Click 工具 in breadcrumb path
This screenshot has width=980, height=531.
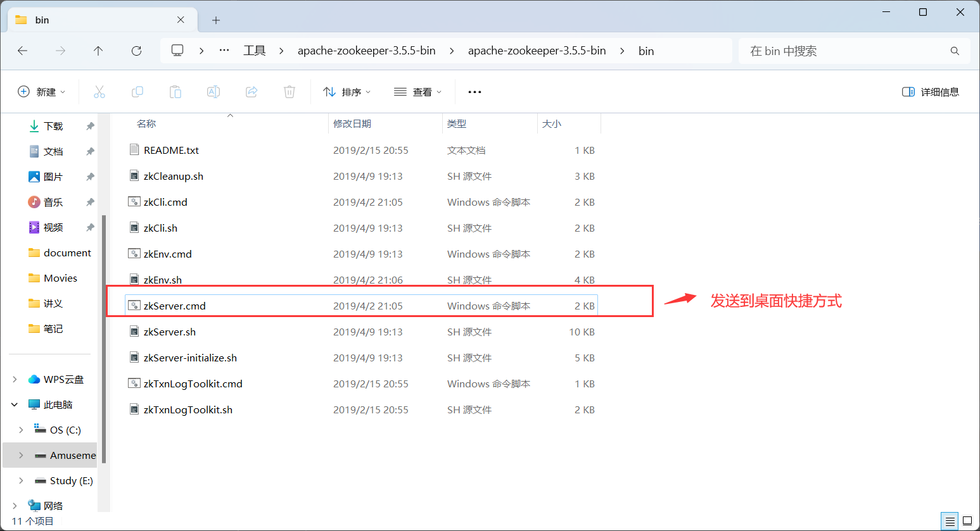point(255,51)
